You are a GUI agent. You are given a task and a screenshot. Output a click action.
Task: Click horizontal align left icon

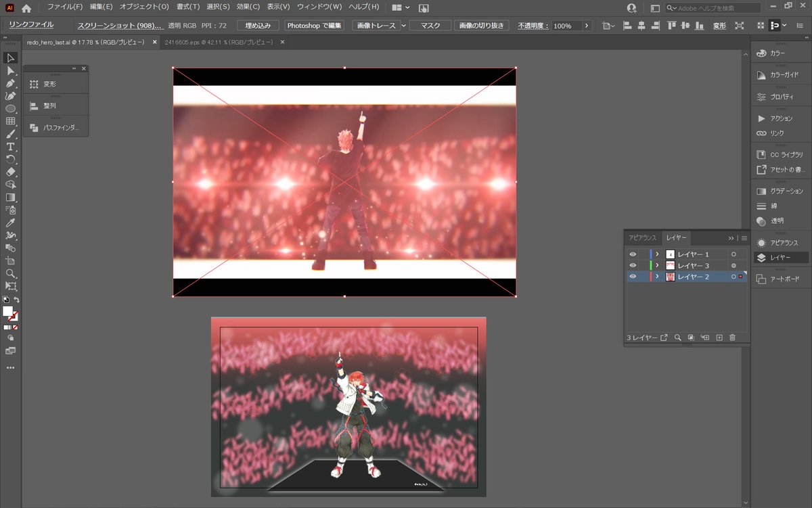tap(627, 26)
